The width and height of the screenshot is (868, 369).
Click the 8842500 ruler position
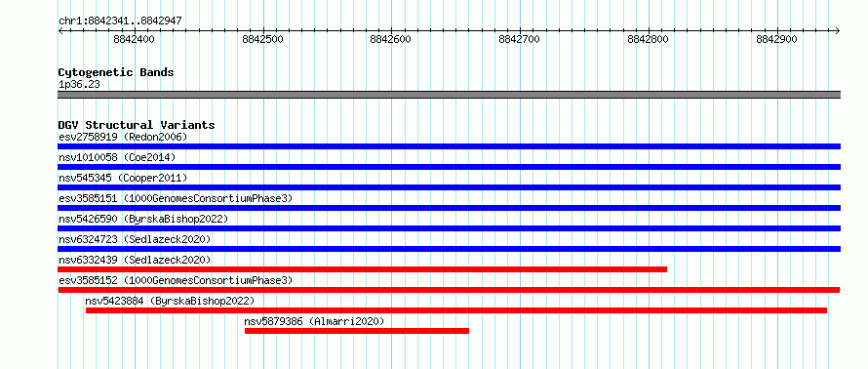(263, 39)
